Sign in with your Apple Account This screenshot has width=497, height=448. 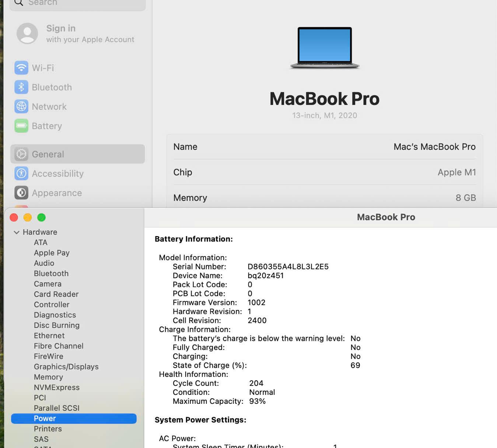pos(90,34)
